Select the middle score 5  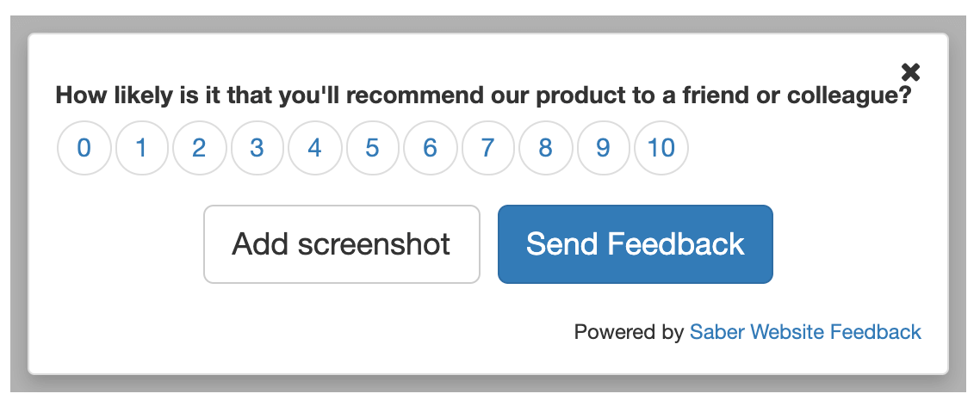tap(373, 149)
